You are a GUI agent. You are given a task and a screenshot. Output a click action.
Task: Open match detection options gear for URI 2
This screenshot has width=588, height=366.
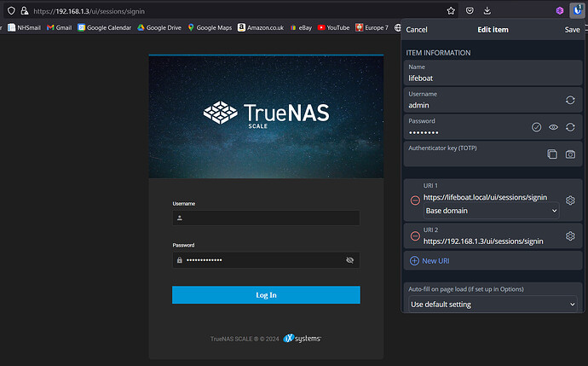click(x=570, y=235)
